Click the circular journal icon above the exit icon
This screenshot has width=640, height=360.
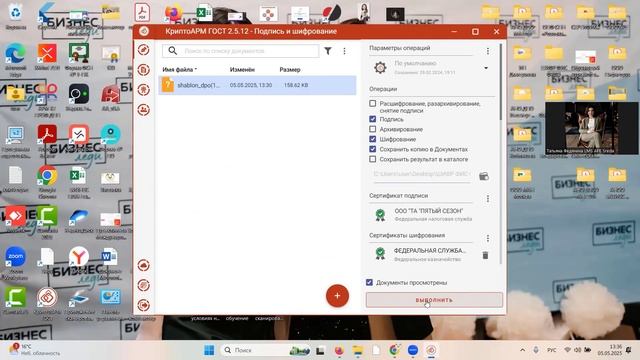coord(143,285)
